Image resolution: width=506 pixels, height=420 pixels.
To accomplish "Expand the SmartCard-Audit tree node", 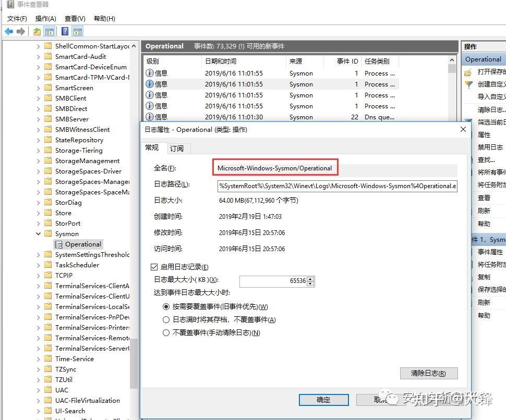I will point(39,57).
